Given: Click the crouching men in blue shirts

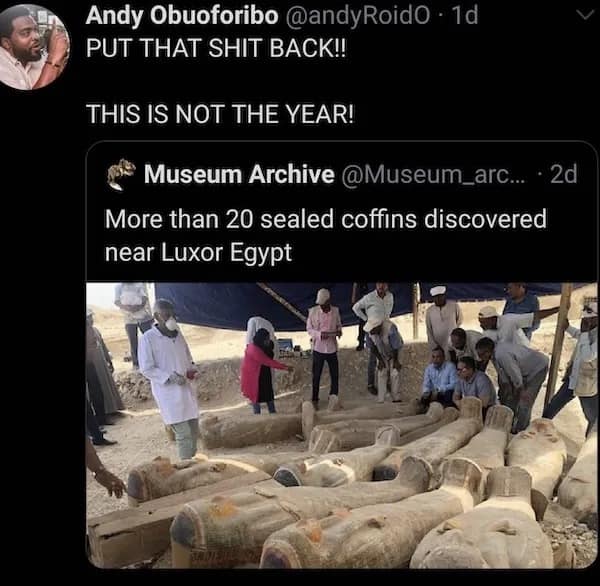Looking at the screenshot, I should pos(458,381).
